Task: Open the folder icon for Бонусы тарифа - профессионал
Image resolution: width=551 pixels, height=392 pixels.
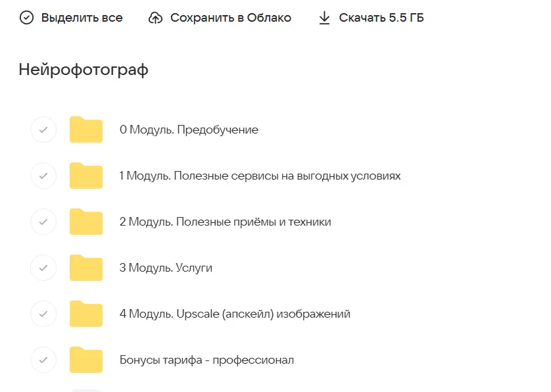Action: pos(85,360)
